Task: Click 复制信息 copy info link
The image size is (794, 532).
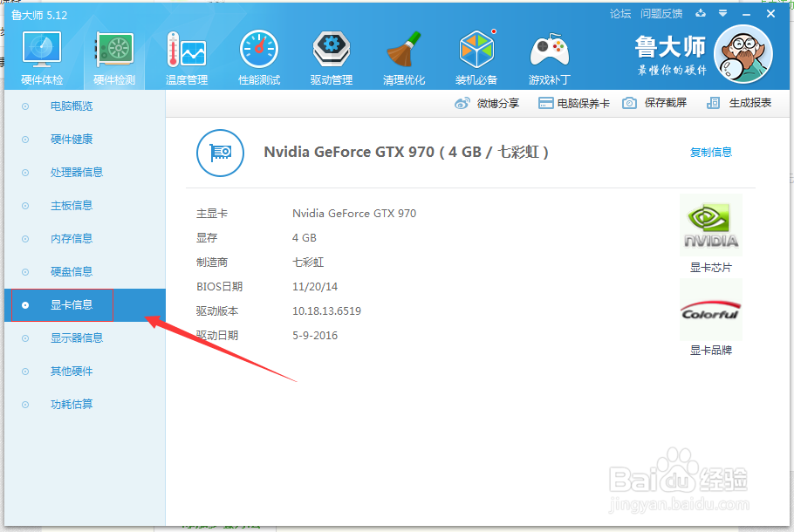Action: (711, 152)
